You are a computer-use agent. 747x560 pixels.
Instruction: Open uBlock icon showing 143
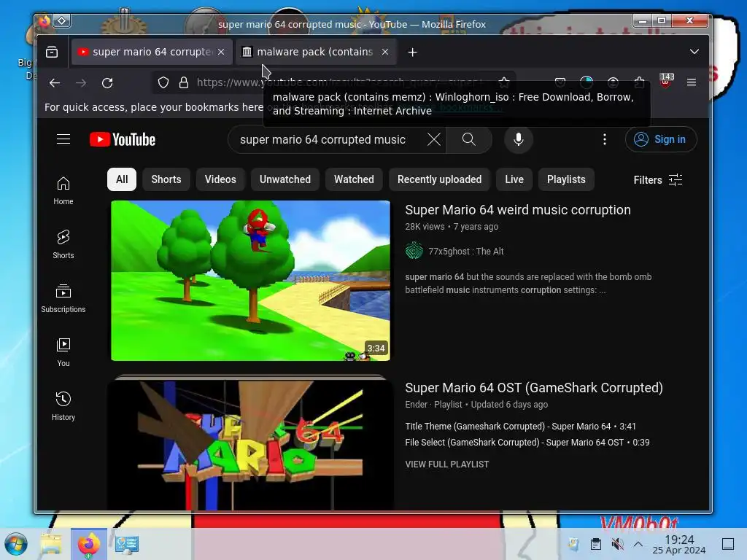(x=666, y=81)
